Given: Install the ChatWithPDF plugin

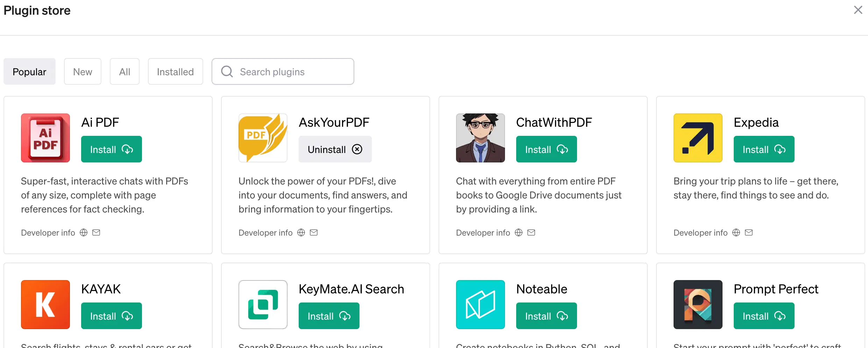Looking at the screenshot, I should pos(546,149).
